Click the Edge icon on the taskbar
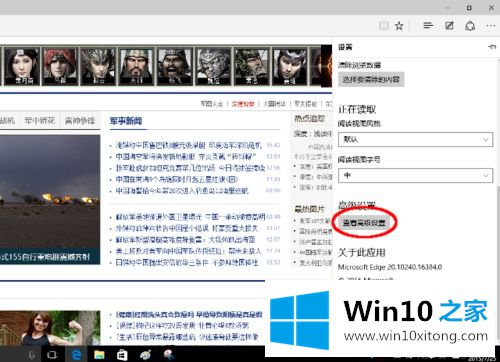The image size is (500, 362). (76, 355)
